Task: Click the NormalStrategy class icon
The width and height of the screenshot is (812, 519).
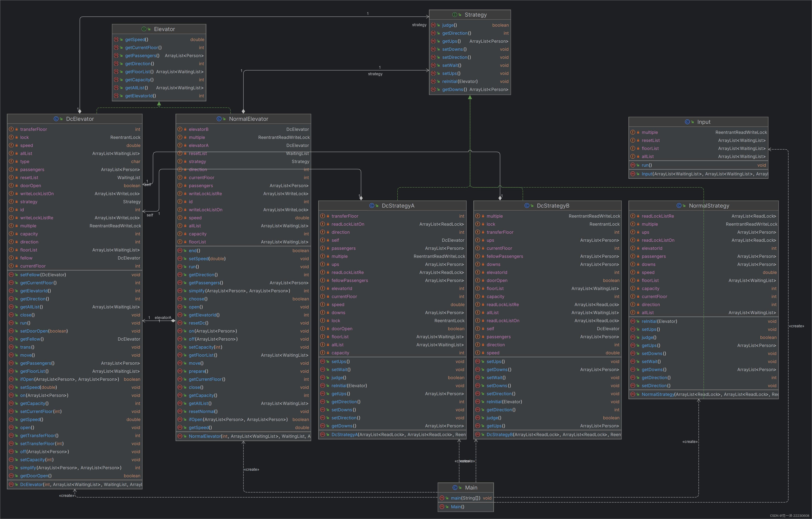Action: 679,206
